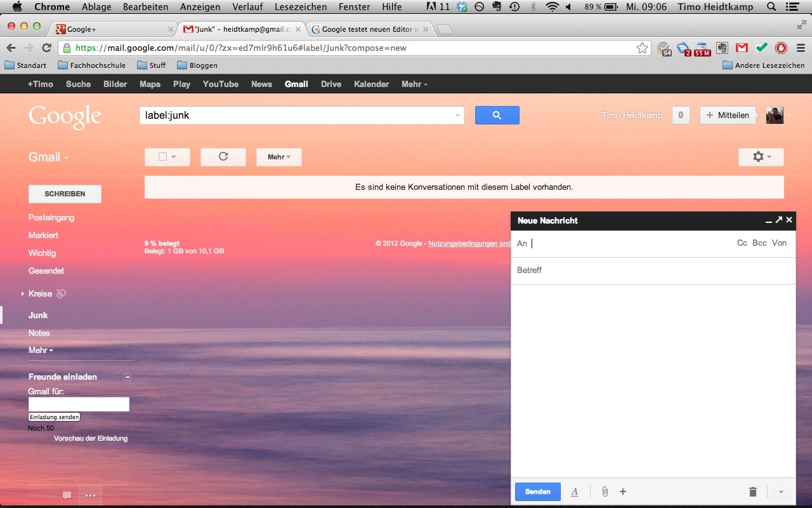Open the notifications counter showing 0
The width and height of the screenshot is (812, 508).
point(681,115)
